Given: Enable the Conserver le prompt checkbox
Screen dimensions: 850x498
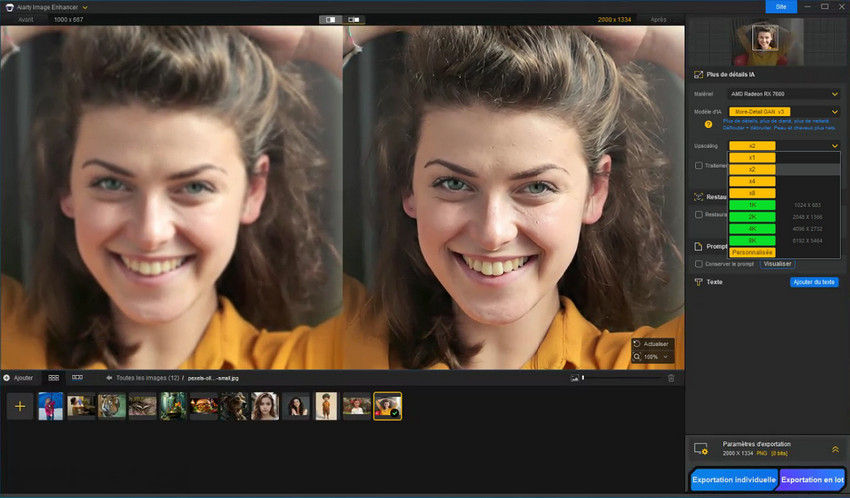Looking at the screenshot, I should point(699,264).
